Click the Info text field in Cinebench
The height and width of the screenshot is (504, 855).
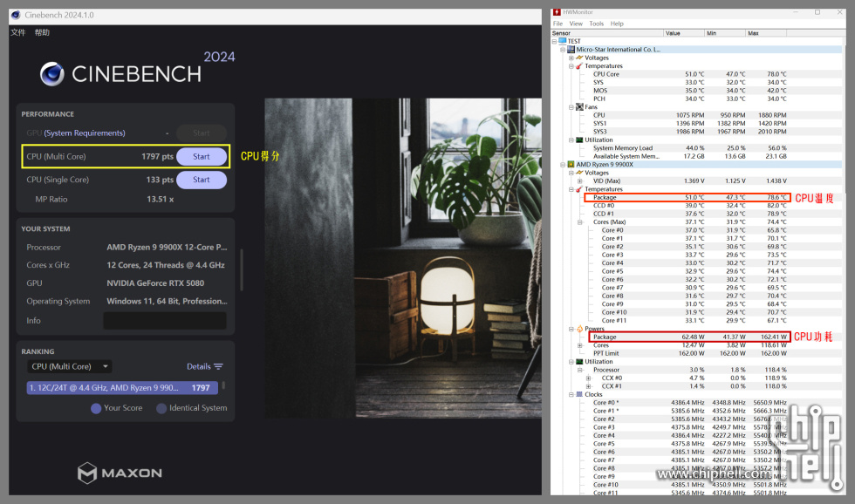click(x=165, y=320)
